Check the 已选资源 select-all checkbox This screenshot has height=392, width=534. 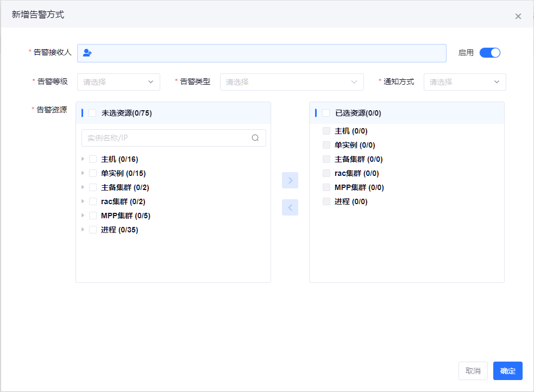[x=326, y=113]
